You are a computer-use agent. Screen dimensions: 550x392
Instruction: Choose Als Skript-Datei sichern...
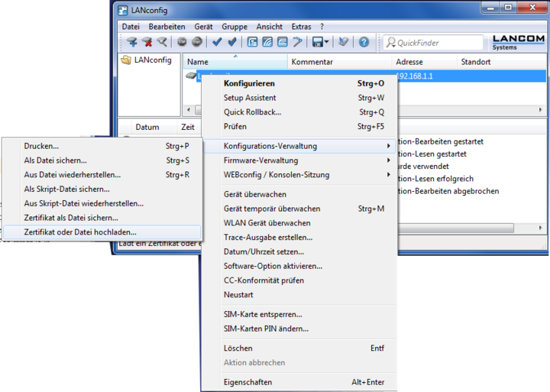(102, 190)
